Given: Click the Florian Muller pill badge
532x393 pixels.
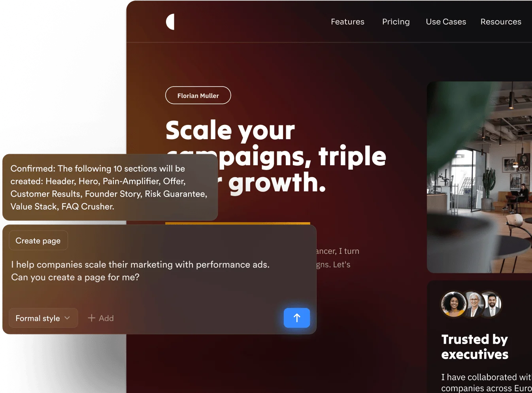Looking at the screenshot, I should 198,95.
